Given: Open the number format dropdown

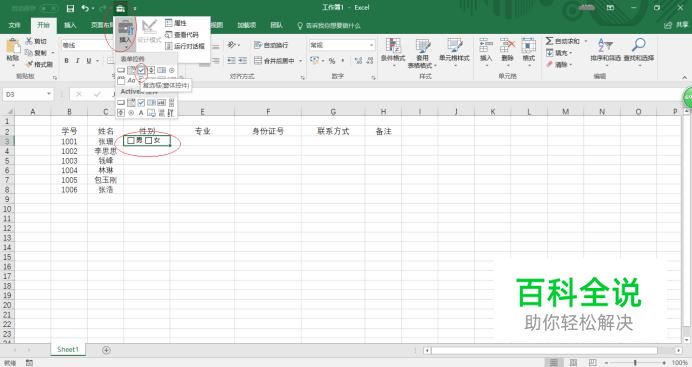Looking at the screenshot, I should coord(371,45).
